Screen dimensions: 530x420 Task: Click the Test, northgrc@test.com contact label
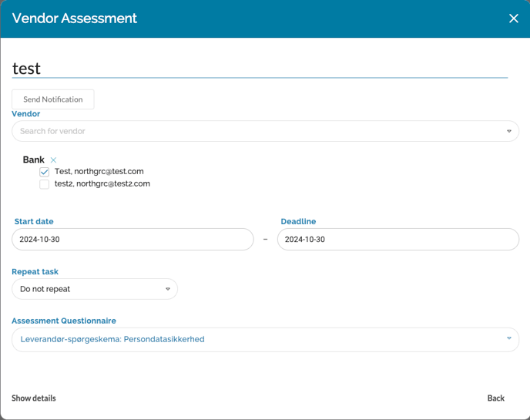click(x=99, y=172)
